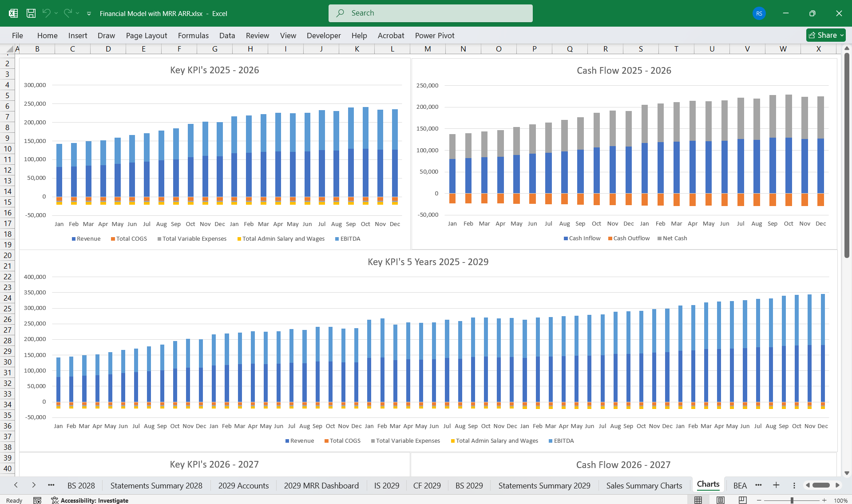Click the Redo icon

point(67,13)
